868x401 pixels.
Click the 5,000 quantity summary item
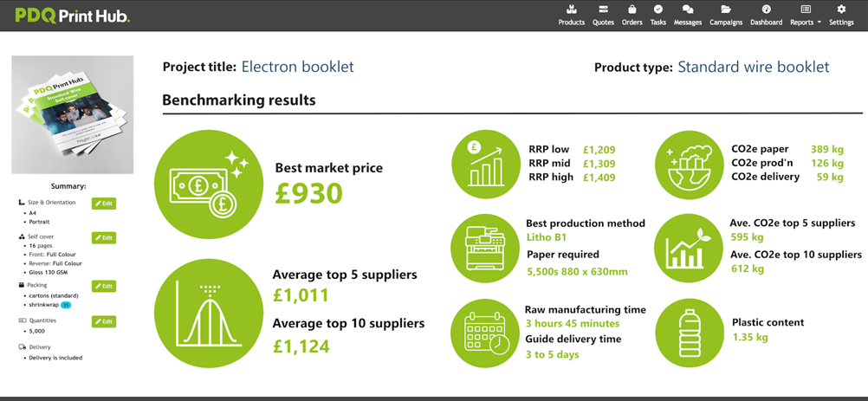(37, 332)
